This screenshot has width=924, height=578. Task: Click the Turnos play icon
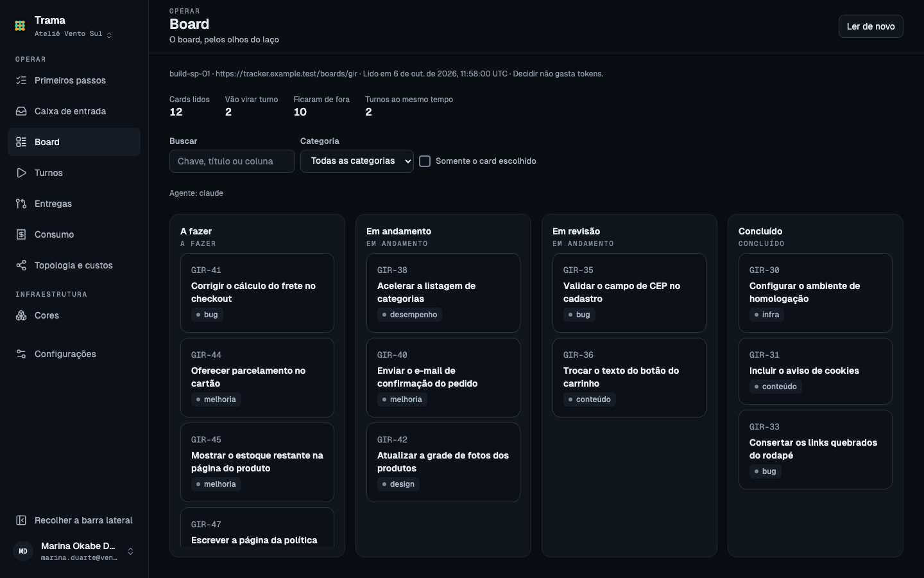click(21, 173)
